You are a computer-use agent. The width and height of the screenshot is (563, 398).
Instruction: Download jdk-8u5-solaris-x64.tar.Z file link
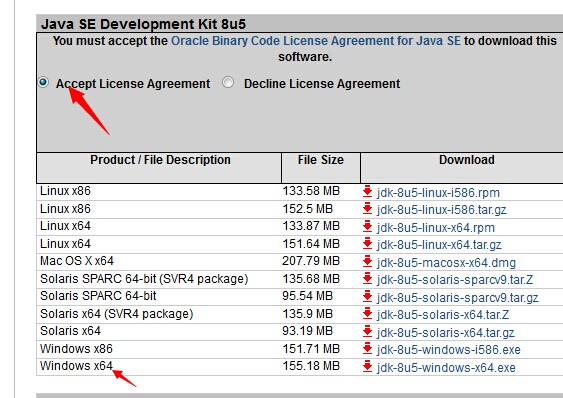coord(443,315)
